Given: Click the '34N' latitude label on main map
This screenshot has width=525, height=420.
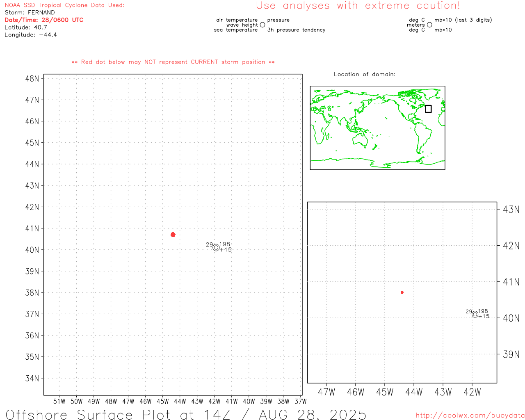Looking at the screenshot, I should pos(32,378).
